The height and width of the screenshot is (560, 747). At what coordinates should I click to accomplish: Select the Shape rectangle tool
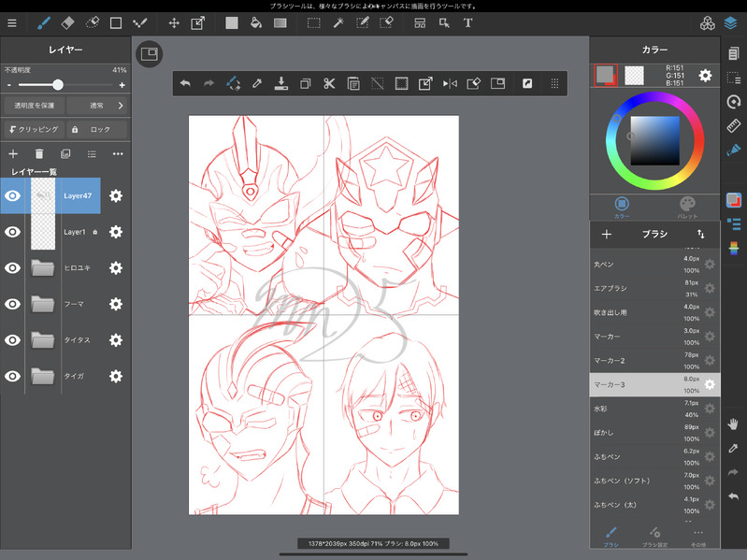116,22
